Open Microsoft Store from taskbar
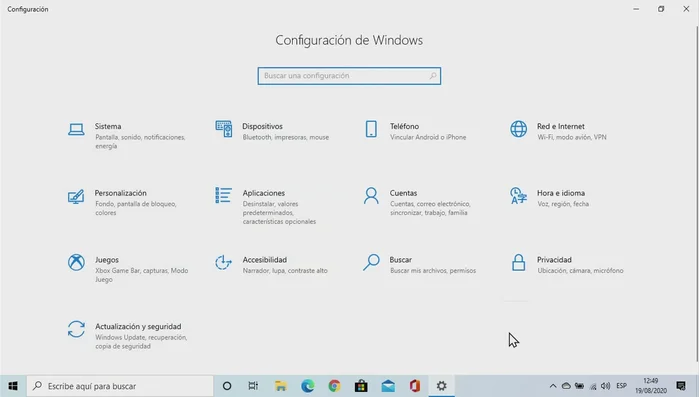699x397 pixels. tap(361, 386)
